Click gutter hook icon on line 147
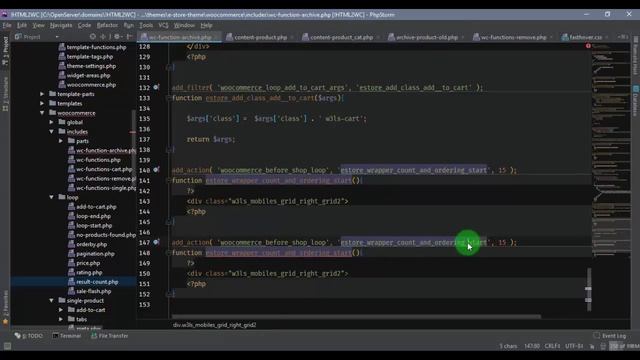The width and height of the screenshot is (640, 360). 156,242
